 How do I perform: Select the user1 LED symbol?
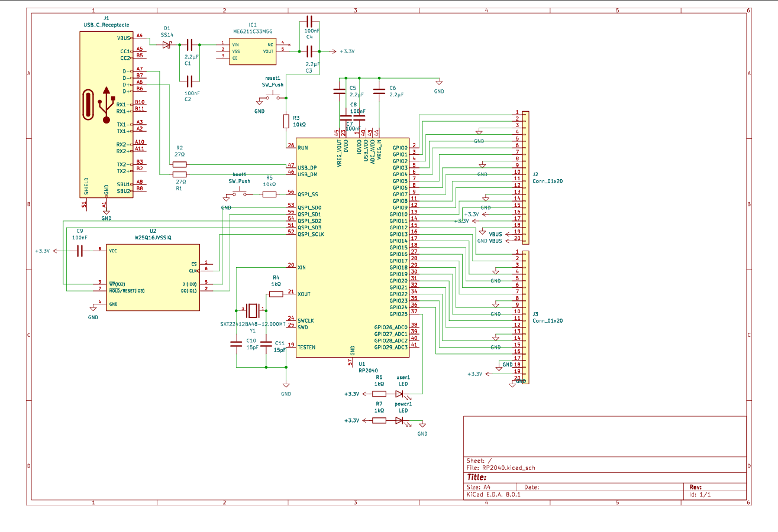[401, 394]
